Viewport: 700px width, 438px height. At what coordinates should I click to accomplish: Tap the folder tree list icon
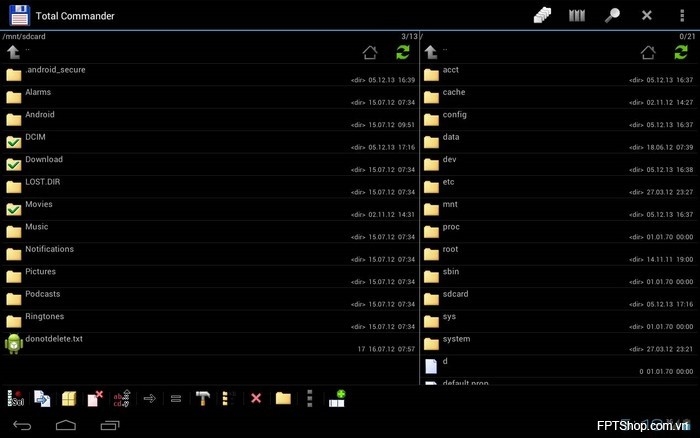(x=228, y=398)
